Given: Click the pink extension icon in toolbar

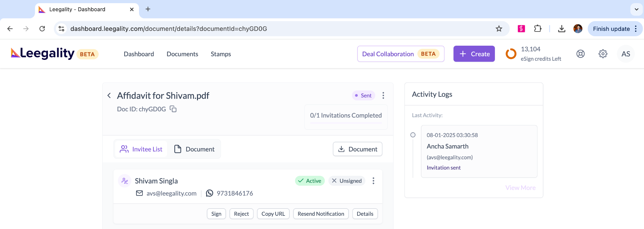Looking at the screenshot, I should [521, 29].
